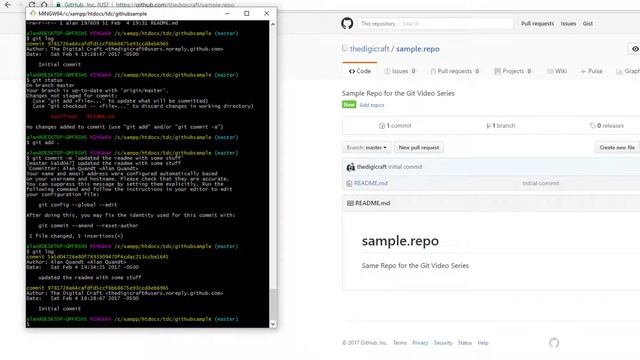Minimize the MINGW64 terminal window
Screen dimensions: 640x360
[227, 13]
